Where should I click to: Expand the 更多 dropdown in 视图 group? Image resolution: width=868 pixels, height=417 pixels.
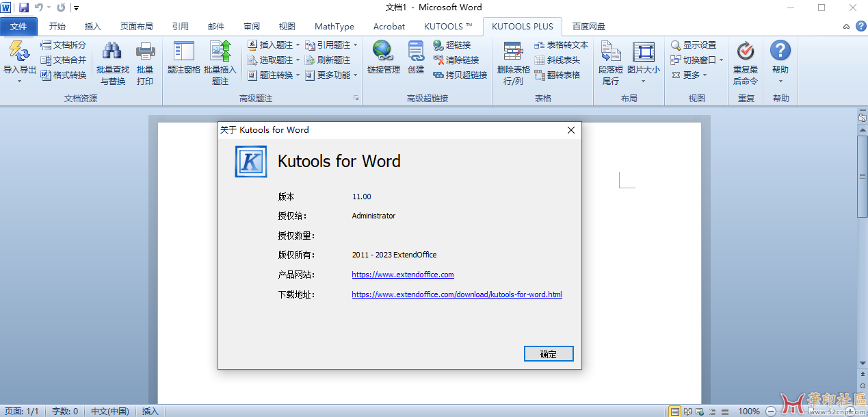(705, 75)
